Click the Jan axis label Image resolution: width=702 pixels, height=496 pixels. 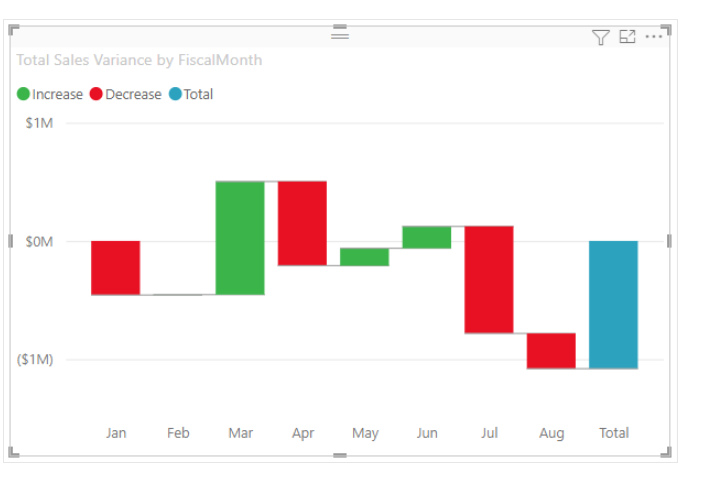[116, 433]
